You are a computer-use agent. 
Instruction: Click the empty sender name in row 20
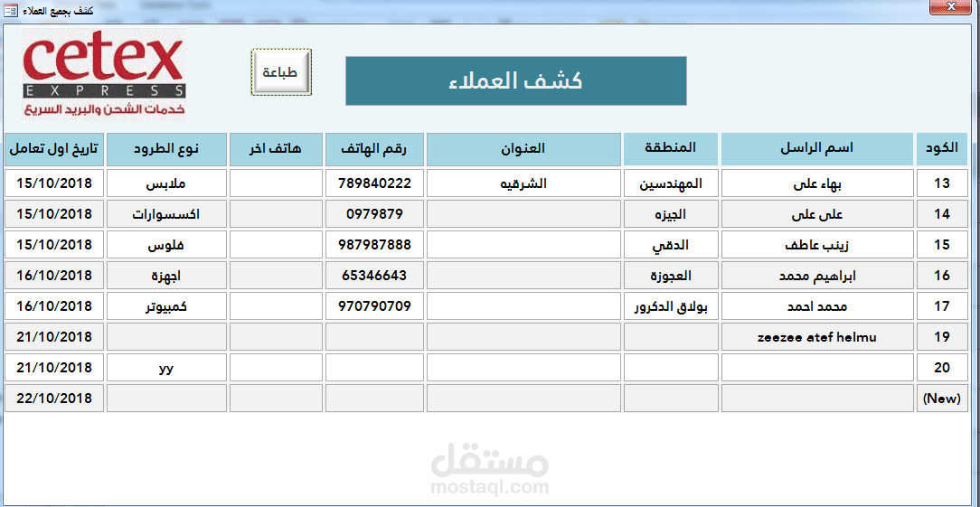[x=816, y=367]
